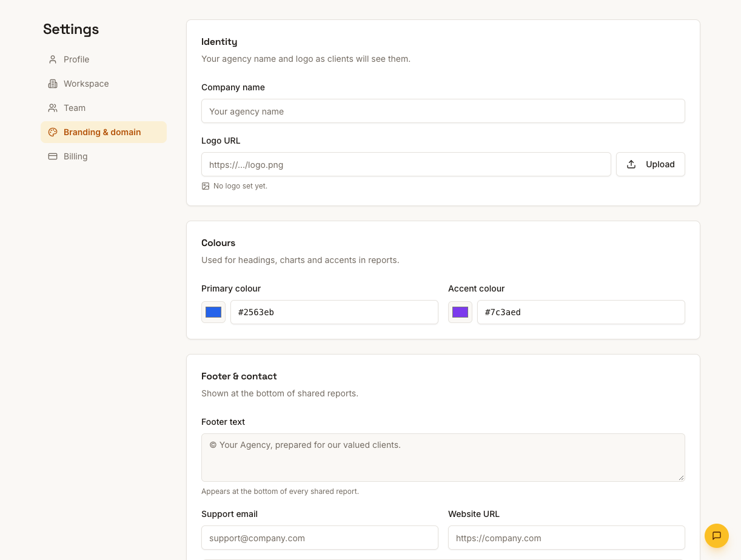
Task: Open the primary colour swatch picker
Action: click(213, 312)
